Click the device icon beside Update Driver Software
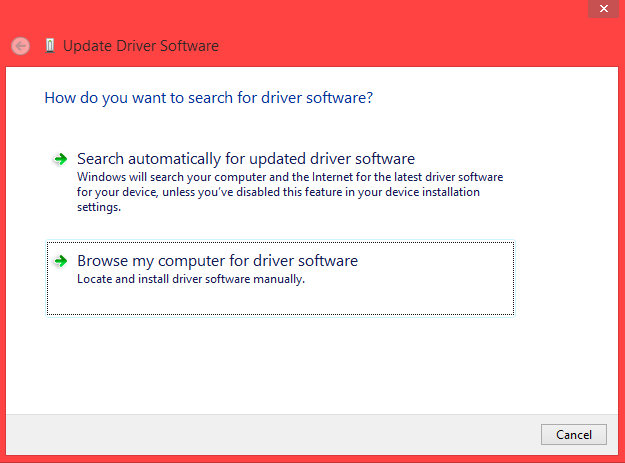Viewport: 625px width, 463px height. [50, 45]
